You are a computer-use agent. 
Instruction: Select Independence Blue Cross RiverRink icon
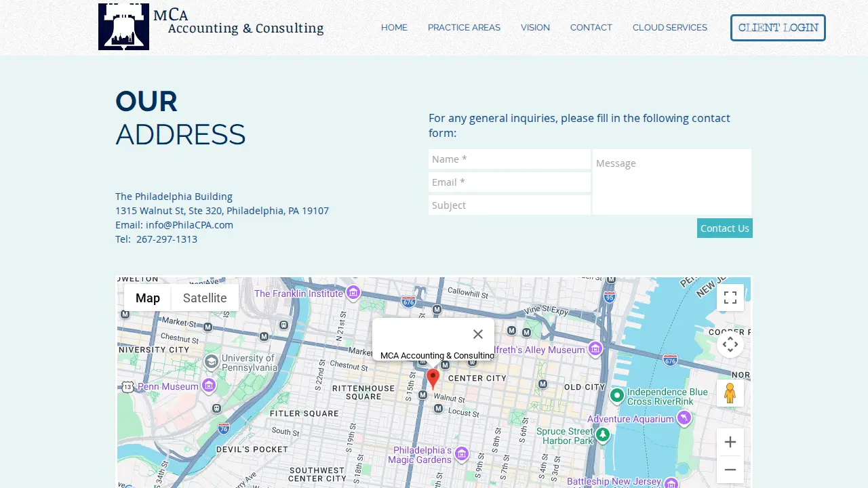point(617,394)
